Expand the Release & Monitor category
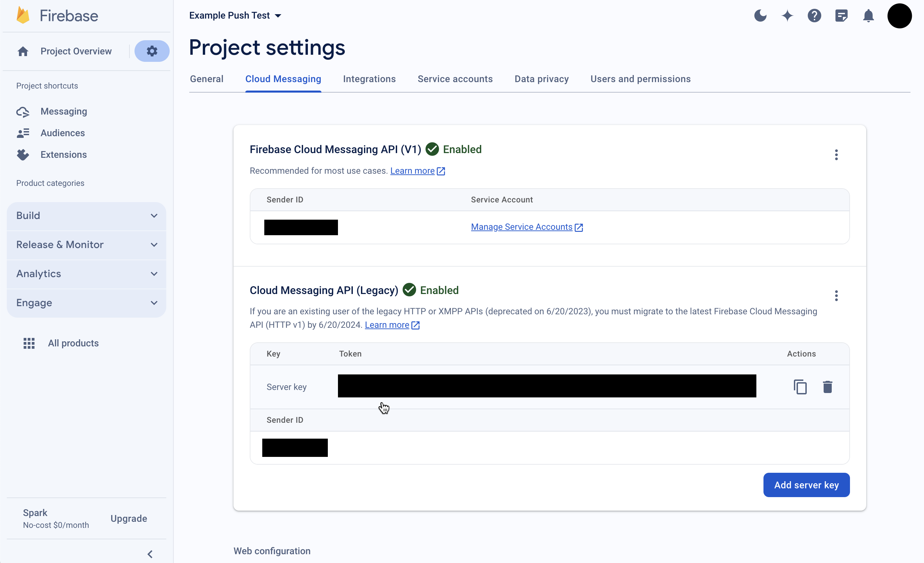Screen dimensions: 924x563 86,245
